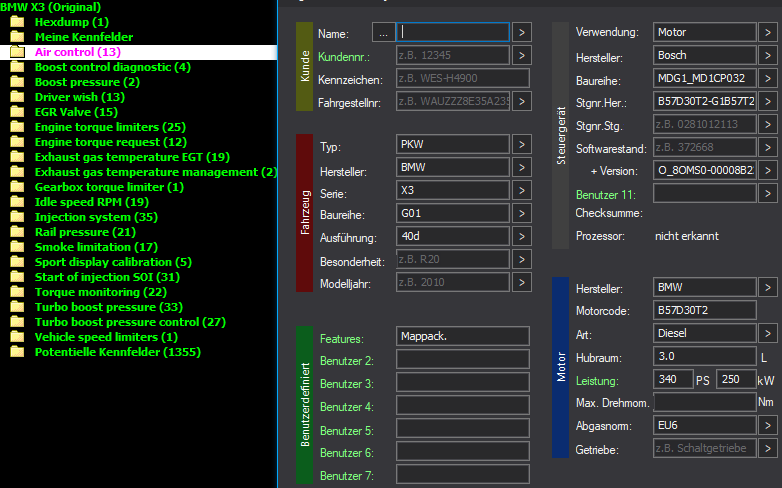Image resolution: width=782 pixels, height=488 pixels.
Task: Select Boost pressure (2) folder
Action: (x=87, y=82)
